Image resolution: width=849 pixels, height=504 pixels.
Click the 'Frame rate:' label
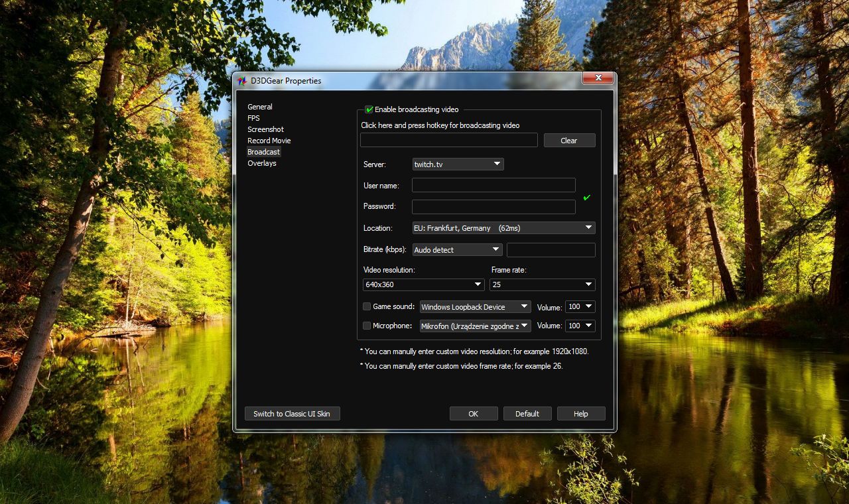(x=509, y=271)
